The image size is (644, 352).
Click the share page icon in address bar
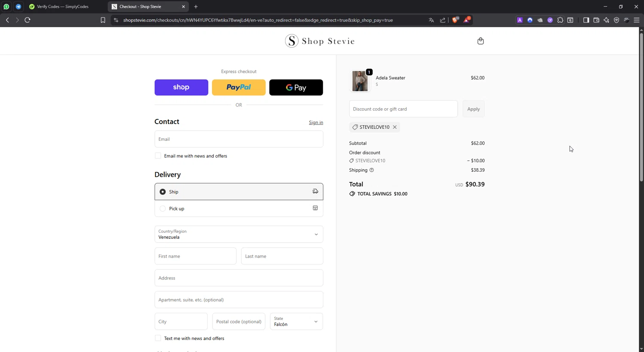coord(443,20)
